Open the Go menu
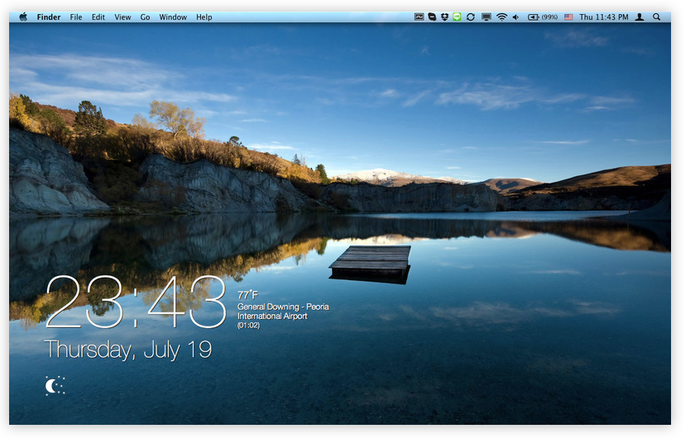 pyautogui.click(x=145, y=17)
